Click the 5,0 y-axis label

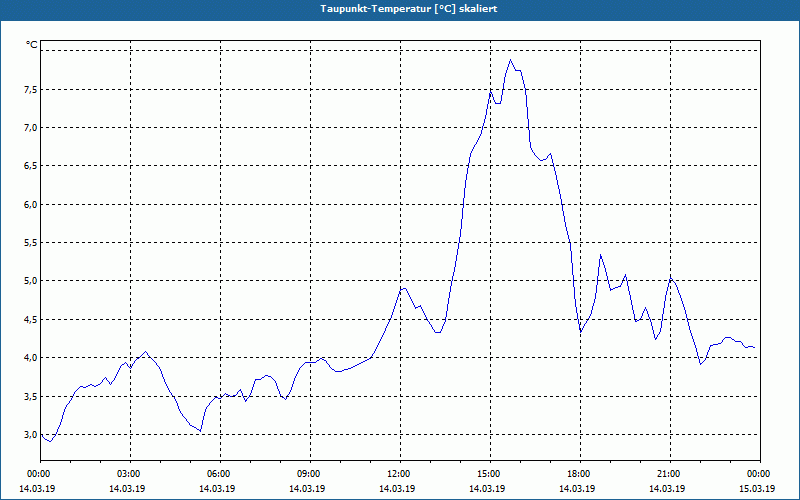point(32,281)
